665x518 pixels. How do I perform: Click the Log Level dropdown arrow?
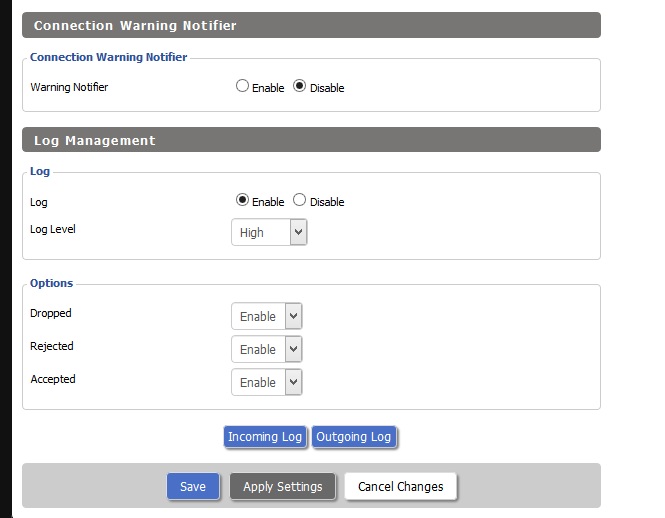tap(299, 232)
